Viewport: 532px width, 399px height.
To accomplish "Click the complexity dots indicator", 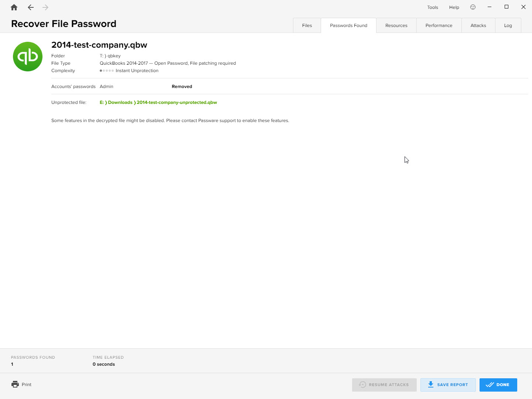I will pos(107,71).
